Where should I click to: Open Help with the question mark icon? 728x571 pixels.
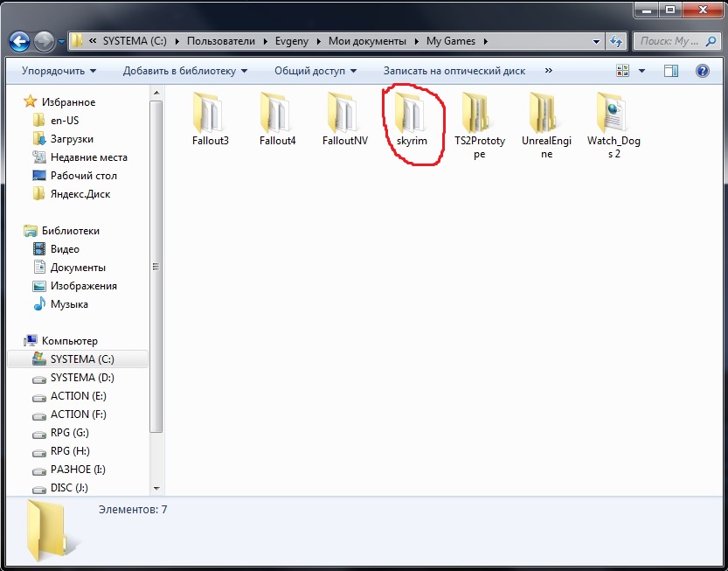coord(703,71)
